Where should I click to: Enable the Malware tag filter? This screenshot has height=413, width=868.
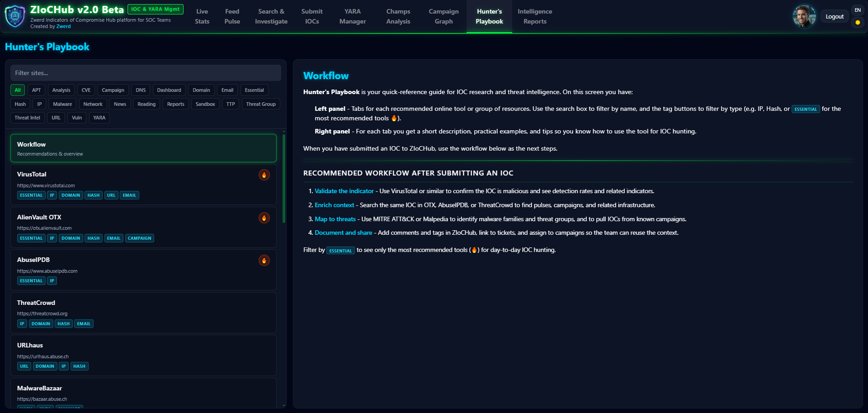62,104
